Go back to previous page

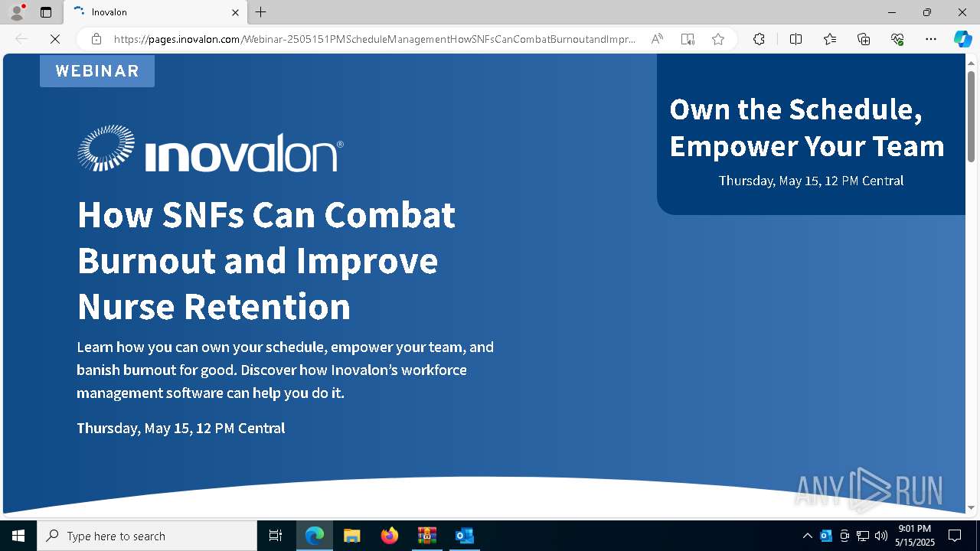[x=21, y=39]
